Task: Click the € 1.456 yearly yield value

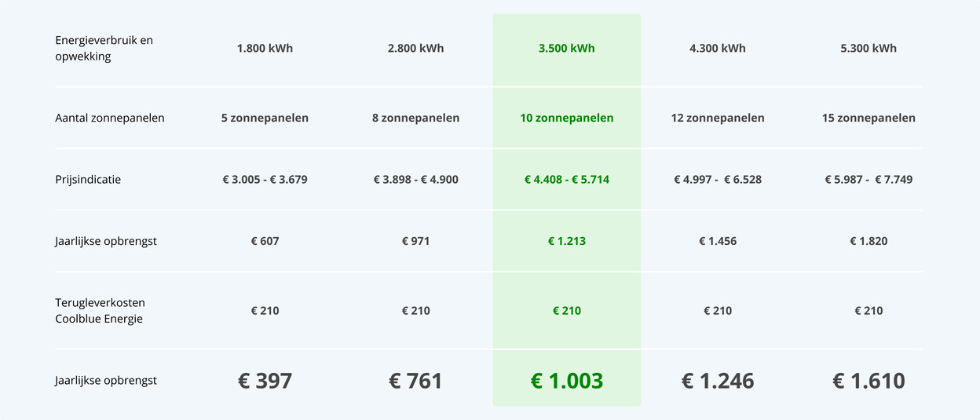Action: 717,242
